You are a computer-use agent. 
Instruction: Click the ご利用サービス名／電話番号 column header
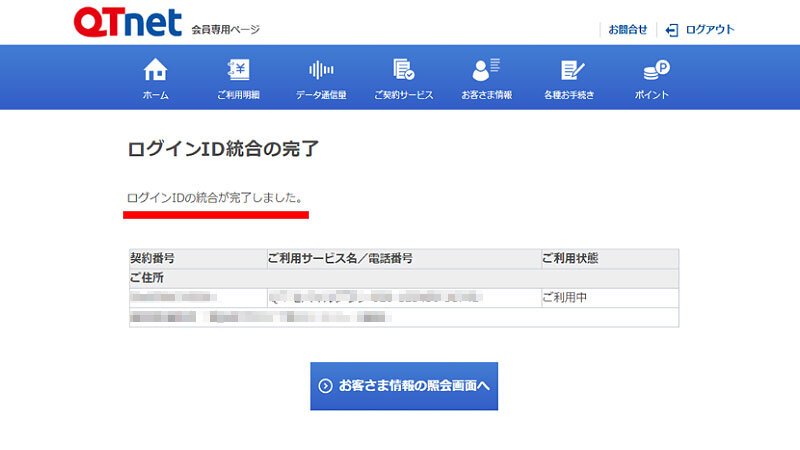(340, 258)
